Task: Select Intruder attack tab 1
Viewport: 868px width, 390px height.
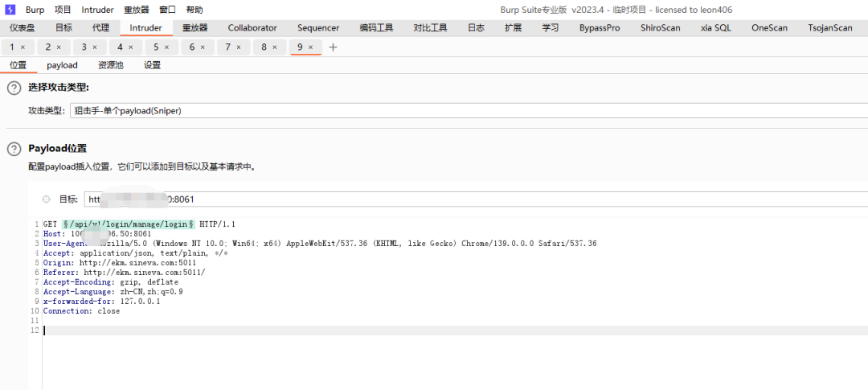Action: 12,47
